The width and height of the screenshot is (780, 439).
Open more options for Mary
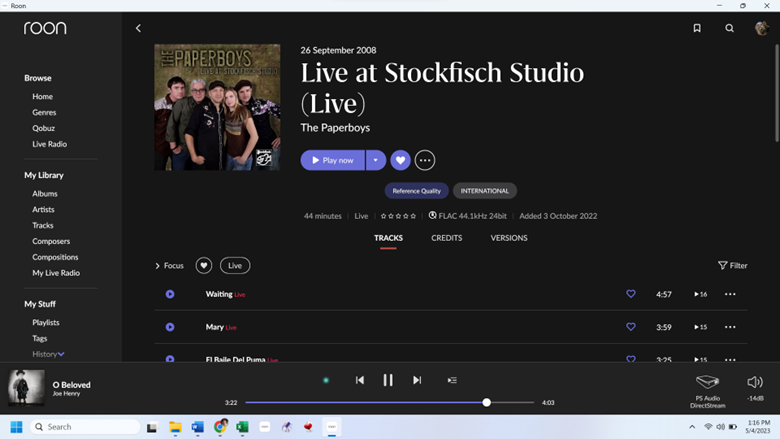click(730, 327)
